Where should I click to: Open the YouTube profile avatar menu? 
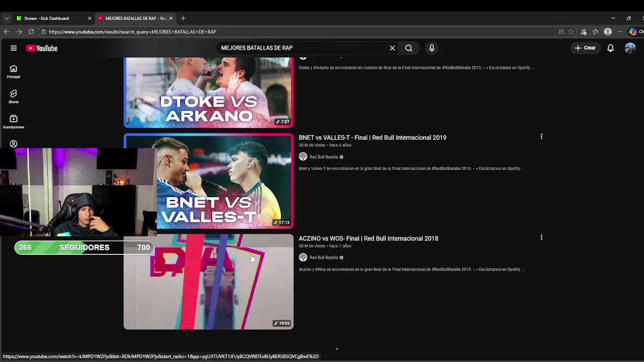point(630,48)
